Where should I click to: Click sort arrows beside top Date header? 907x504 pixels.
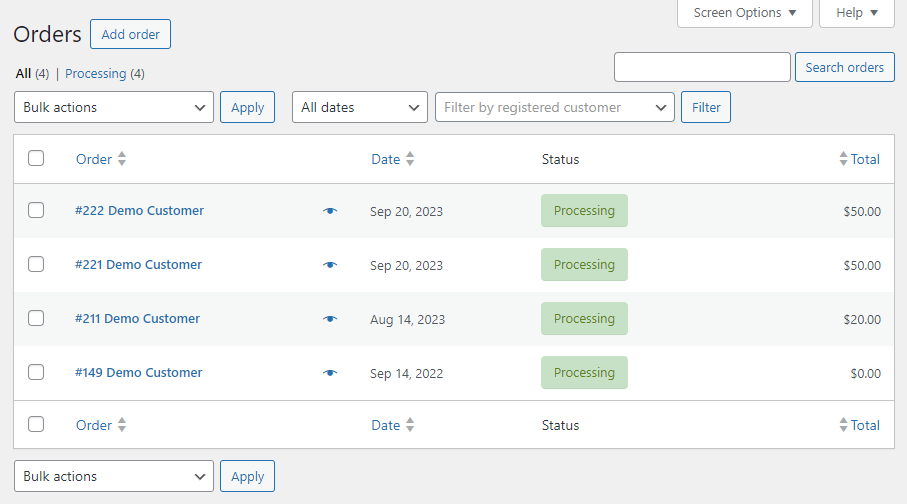[410, 159]
